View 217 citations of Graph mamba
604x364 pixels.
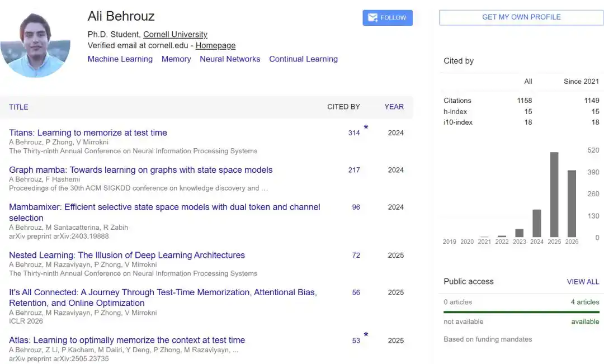click(354, 170)
